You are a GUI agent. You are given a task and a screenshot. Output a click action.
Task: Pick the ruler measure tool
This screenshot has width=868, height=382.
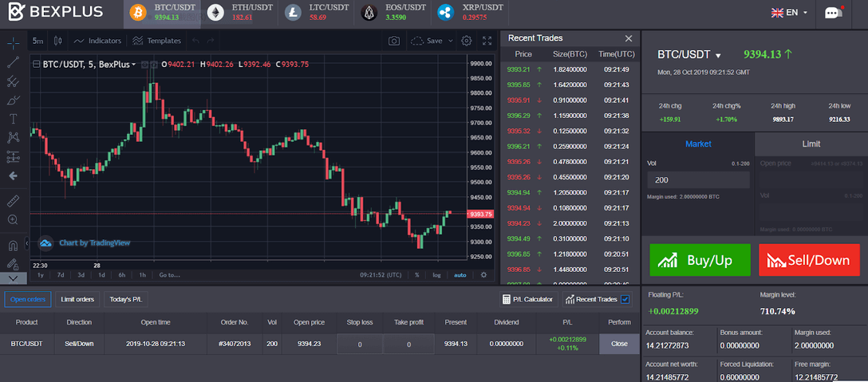[14, 202]
